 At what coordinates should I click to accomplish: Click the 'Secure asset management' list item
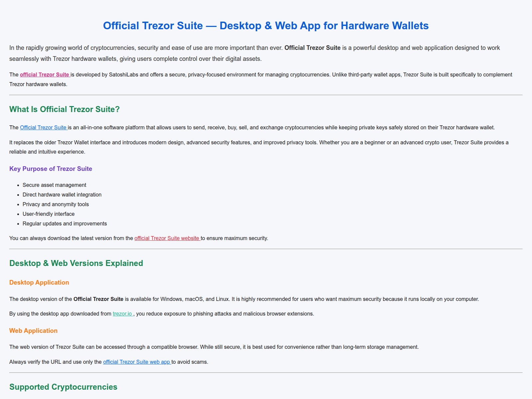pos(54,185)
